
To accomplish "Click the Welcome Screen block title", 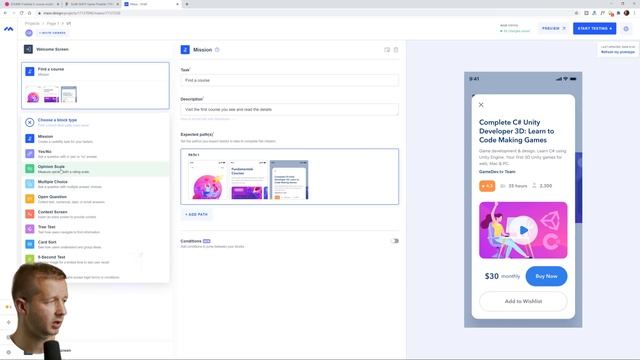I will [x=52, y=49].
